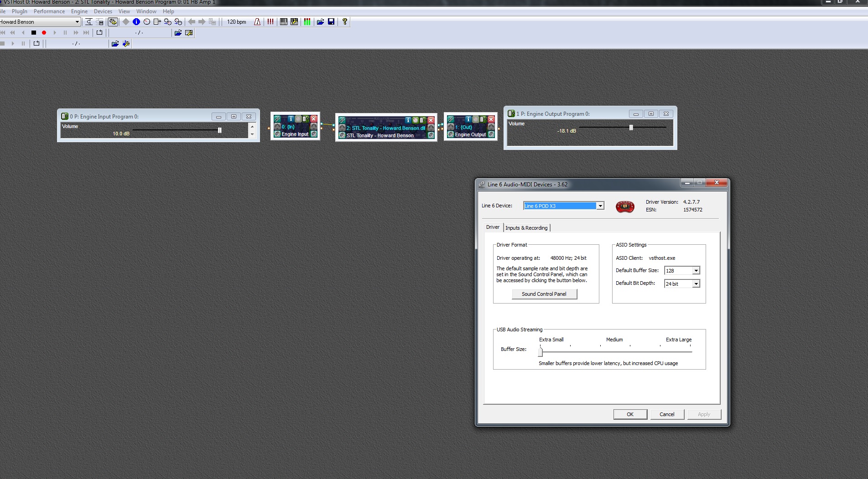Click the parameter list icon in main toolbar

157,21
